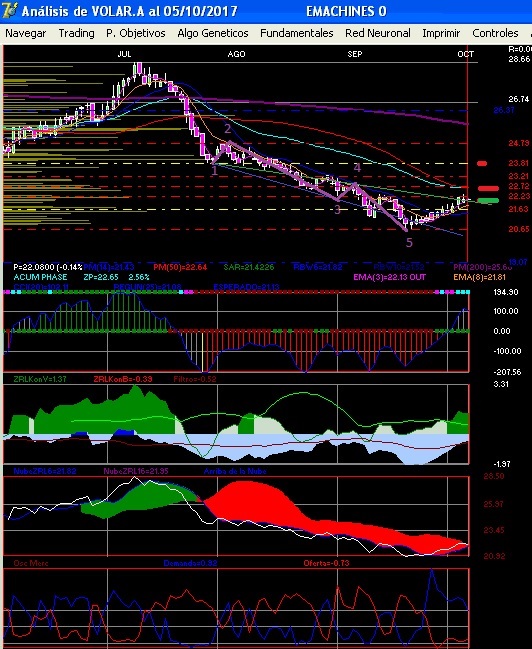Open the Fundamentales menu
The height and width of the screenshot is (649, 532).
point(296,33)
